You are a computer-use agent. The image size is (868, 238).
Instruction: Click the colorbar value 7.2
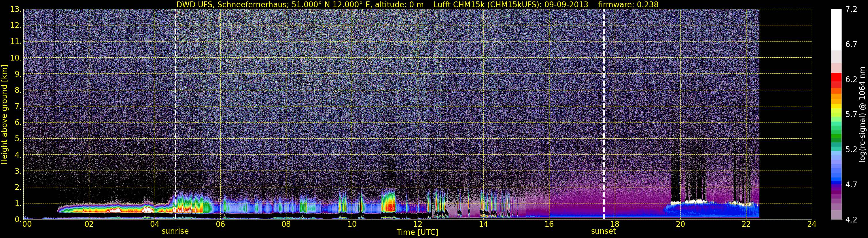851,10
